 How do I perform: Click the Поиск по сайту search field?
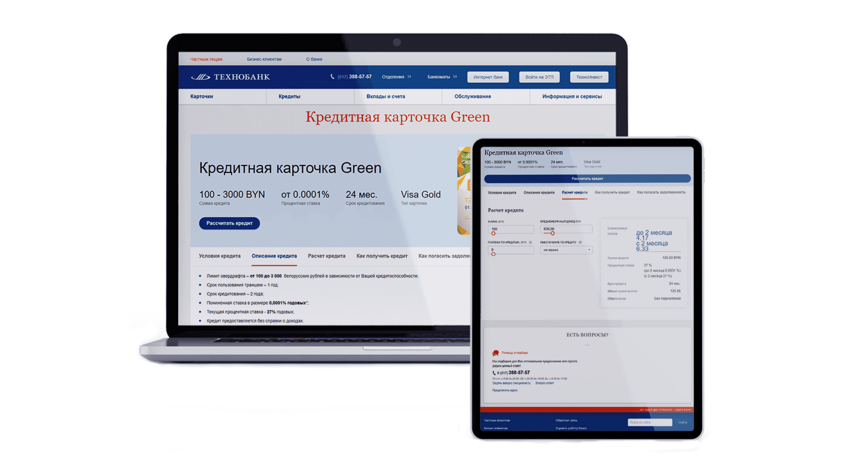(x=650, y=422)
